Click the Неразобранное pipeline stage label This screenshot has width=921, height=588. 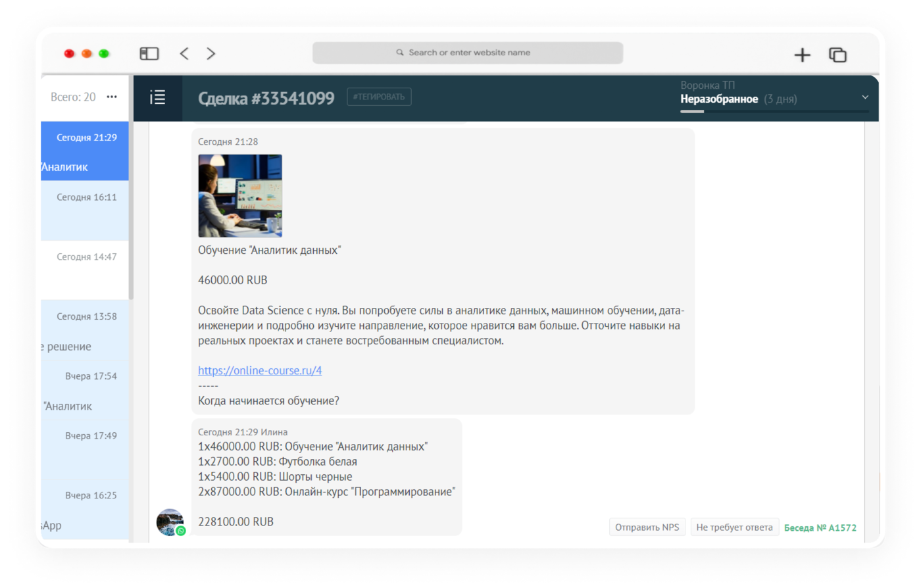[x=719, y=99]
